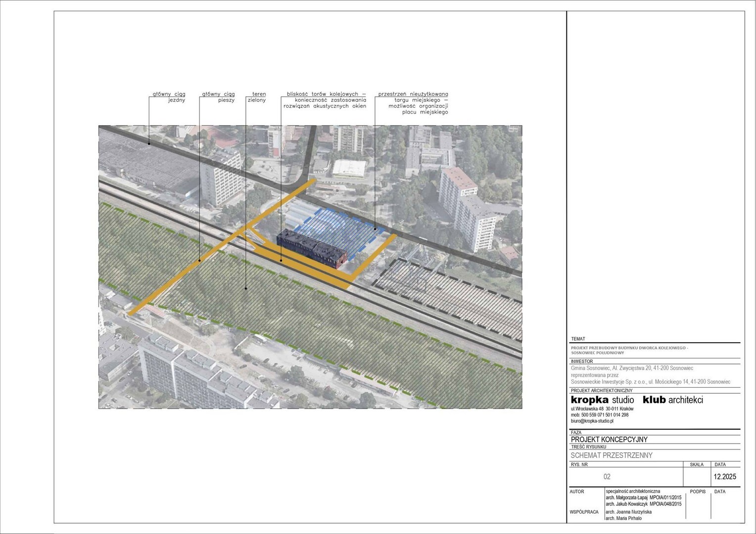The width and height of the screenshot is (756, 534).
Task: Expand the INWESTOR information section
Action: click(x=581, y=361)
